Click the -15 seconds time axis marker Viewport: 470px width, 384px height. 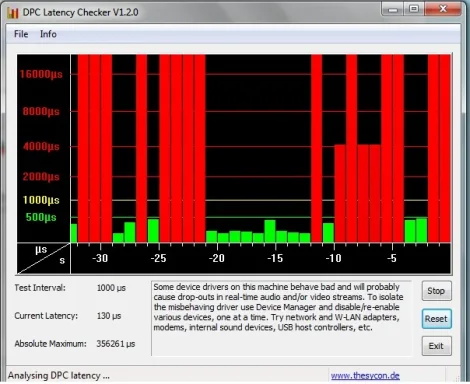pos(275,258)
